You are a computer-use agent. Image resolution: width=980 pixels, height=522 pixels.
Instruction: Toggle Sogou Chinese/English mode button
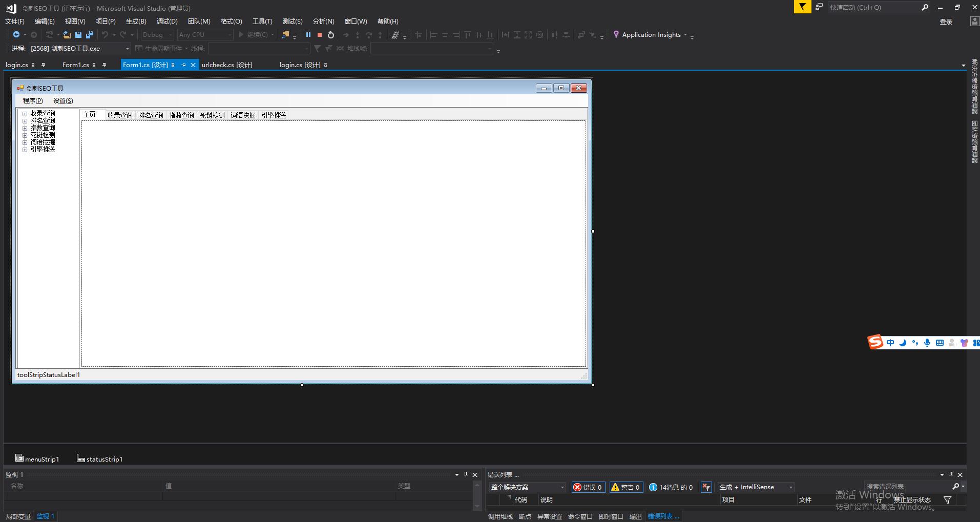click(x=890, y=343)
